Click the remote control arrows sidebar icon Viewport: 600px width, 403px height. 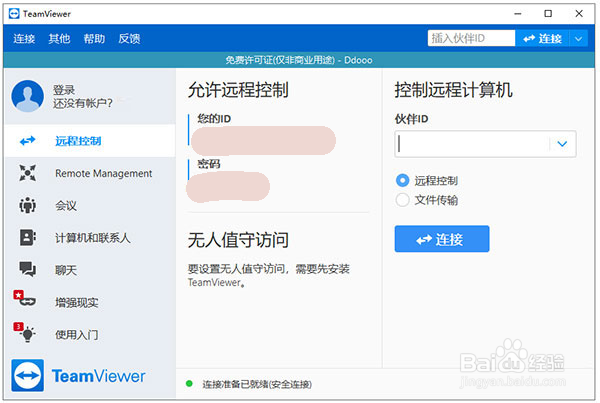coord(28,141)
